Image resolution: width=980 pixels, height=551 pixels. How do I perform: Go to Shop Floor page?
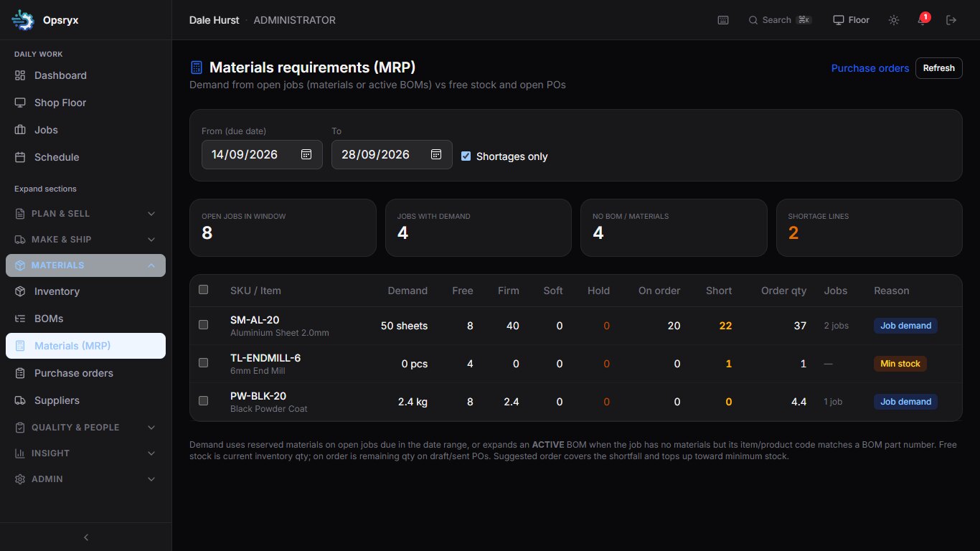[x=85, y=103]
